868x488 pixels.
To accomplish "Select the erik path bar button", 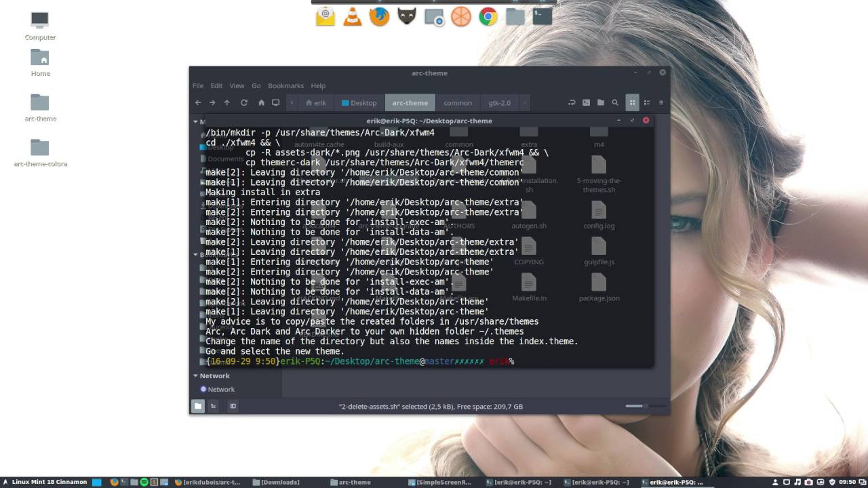I will tap(316, 103).
